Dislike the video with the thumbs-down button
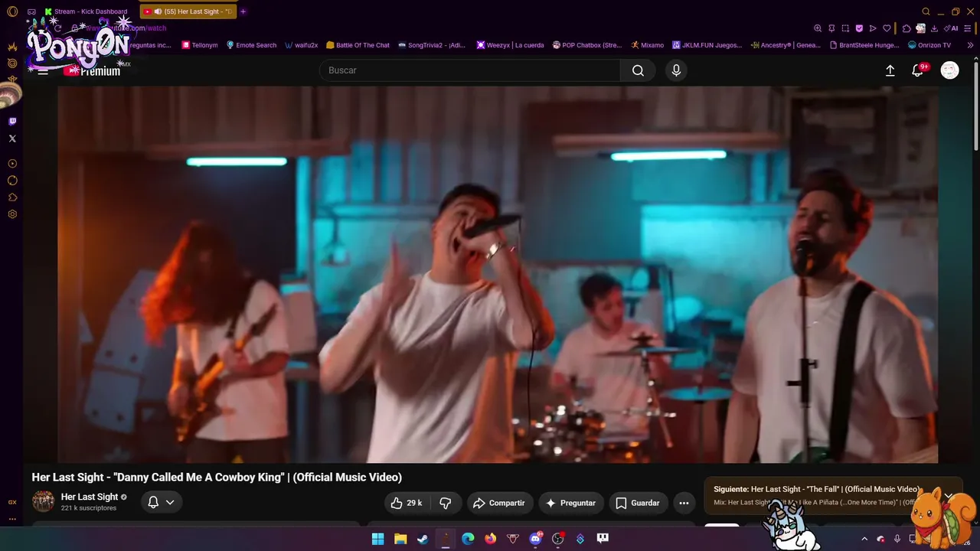980x551 pixels. [446, 503]
